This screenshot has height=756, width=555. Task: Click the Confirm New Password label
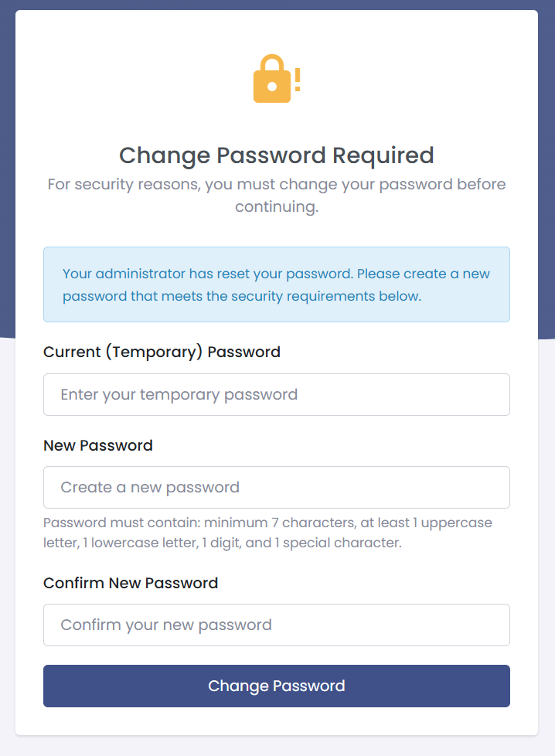coord(130,583)
